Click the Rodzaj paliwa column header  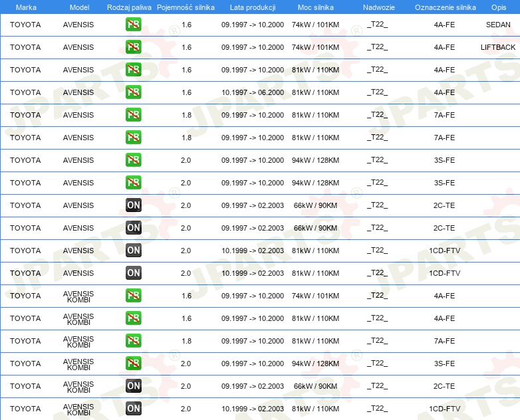point(129,7)
